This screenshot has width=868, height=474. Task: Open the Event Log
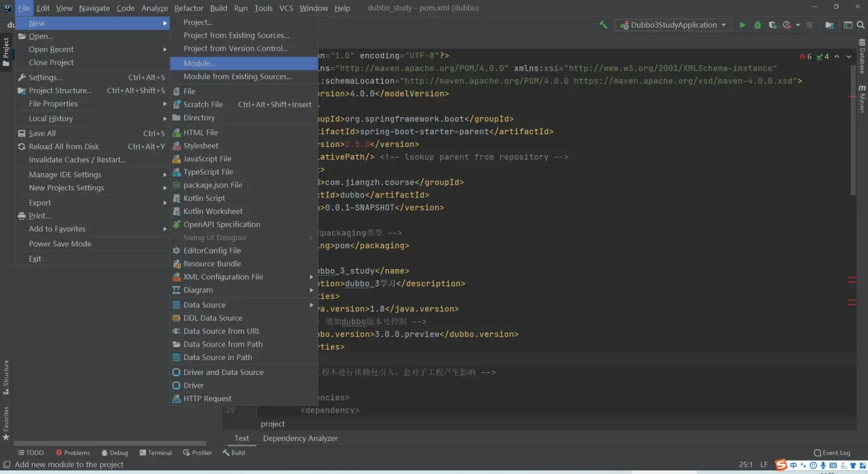[832, 453]
